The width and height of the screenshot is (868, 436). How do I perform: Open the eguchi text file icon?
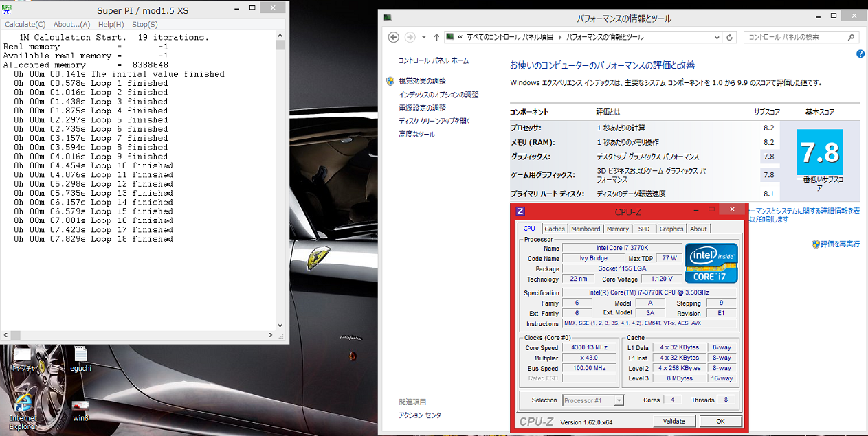click(80, 359)
